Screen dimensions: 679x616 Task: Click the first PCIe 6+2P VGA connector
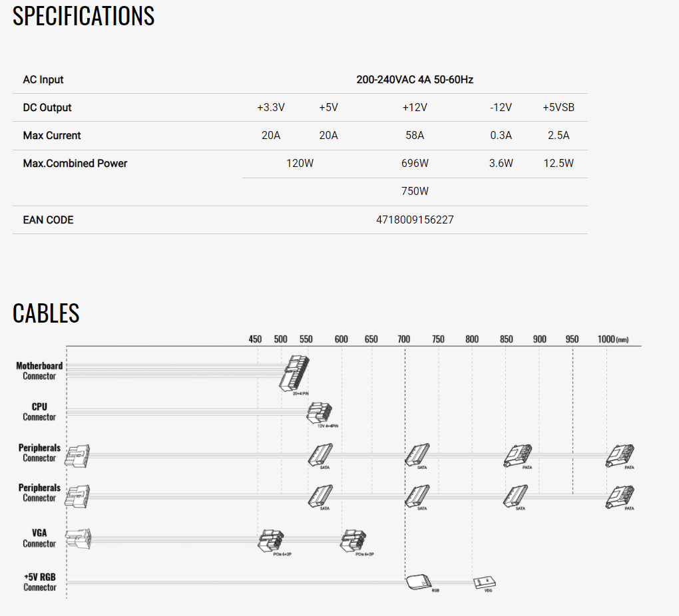tap(271, 541)
